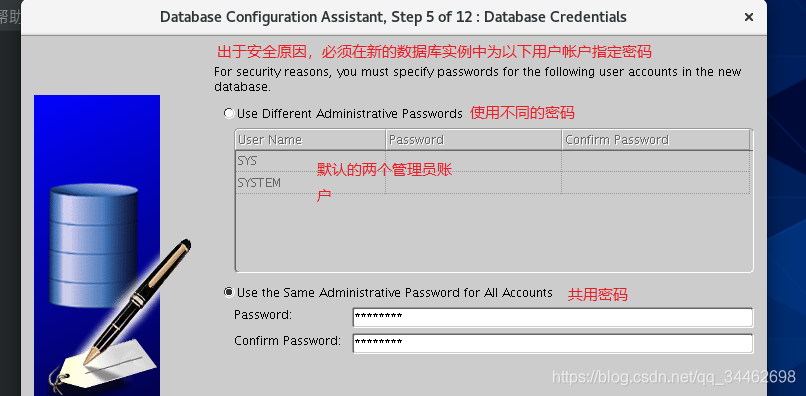Focus the shared Confirm Password input field

(x=553, y=343)
